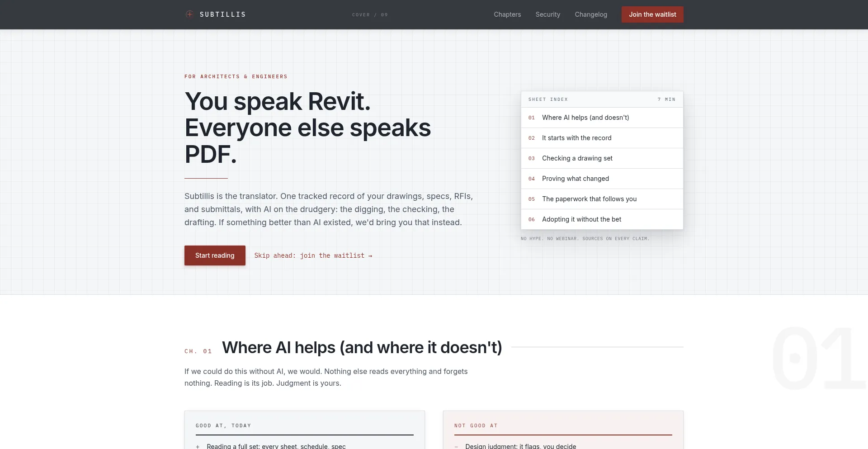Open the Chapters nav item
Screen dimensions: 868x449
(507, 14)
